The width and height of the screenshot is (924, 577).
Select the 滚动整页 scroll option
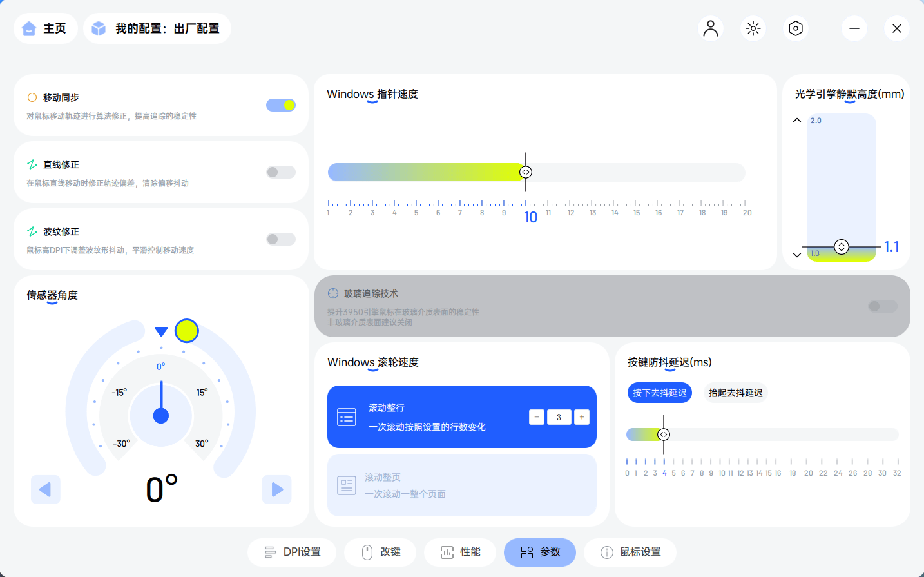(x=461, y=485)
